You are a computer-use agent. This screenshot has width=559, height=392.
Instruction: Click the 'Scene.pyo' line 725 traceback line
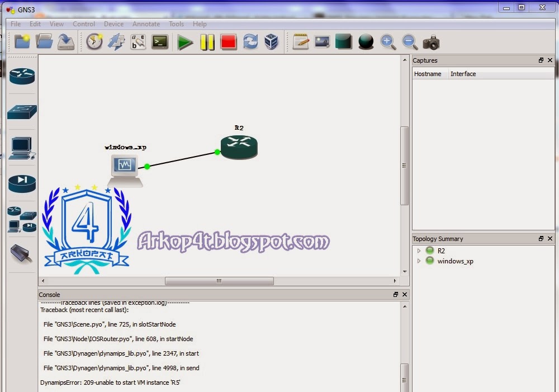pos(110,324)
